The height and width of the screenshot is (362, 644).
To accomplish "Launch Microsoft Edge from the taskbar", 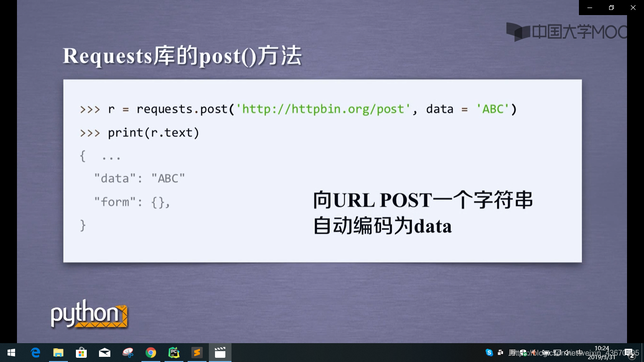I will pos(35,353).
